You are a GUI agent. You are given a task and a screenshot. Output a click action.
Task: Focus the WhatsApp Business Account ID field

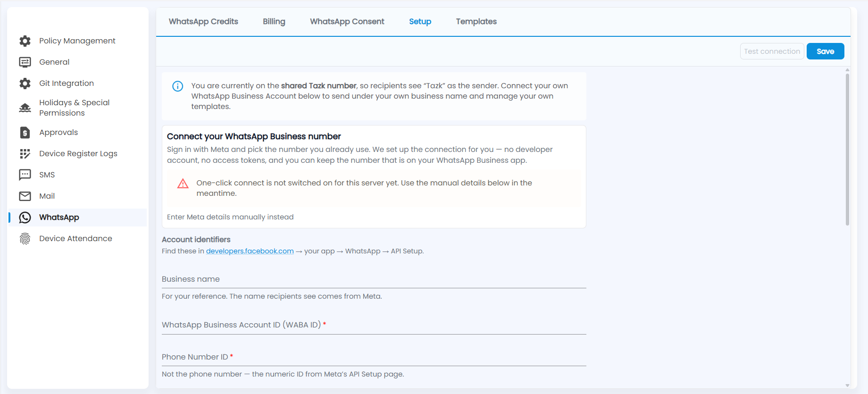click(374, 325)
